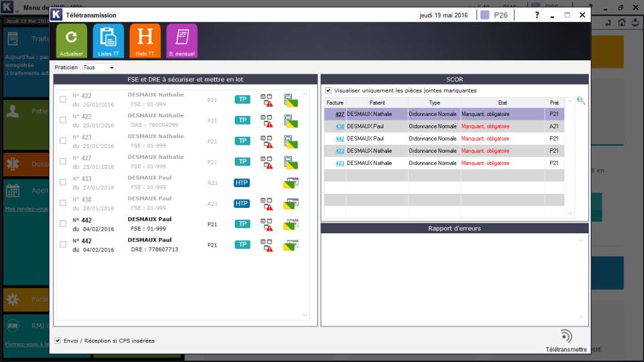Click the help question mark icon
The image size is (644, 362).
[537, 15]
